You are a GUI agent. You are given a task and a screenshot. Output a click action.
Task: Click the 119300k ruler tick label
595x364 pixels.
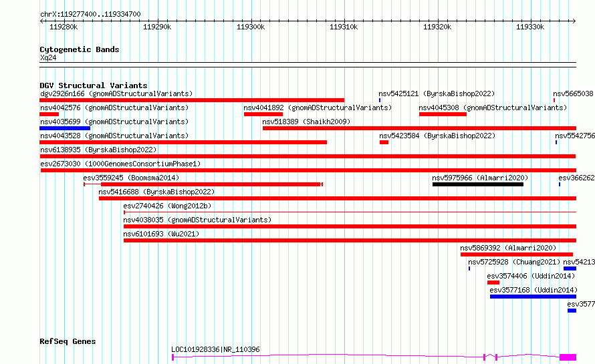click(x=251, y=27)
